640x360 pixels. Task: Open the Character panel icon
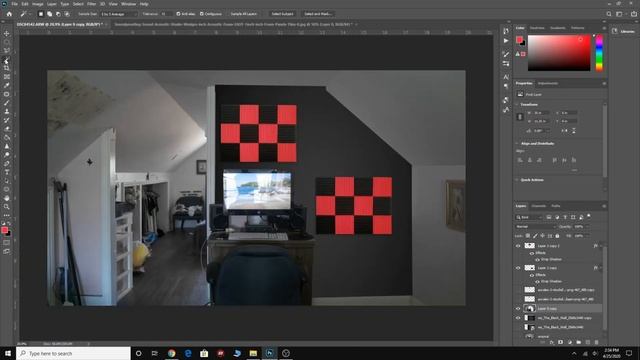tap(506, 77)
